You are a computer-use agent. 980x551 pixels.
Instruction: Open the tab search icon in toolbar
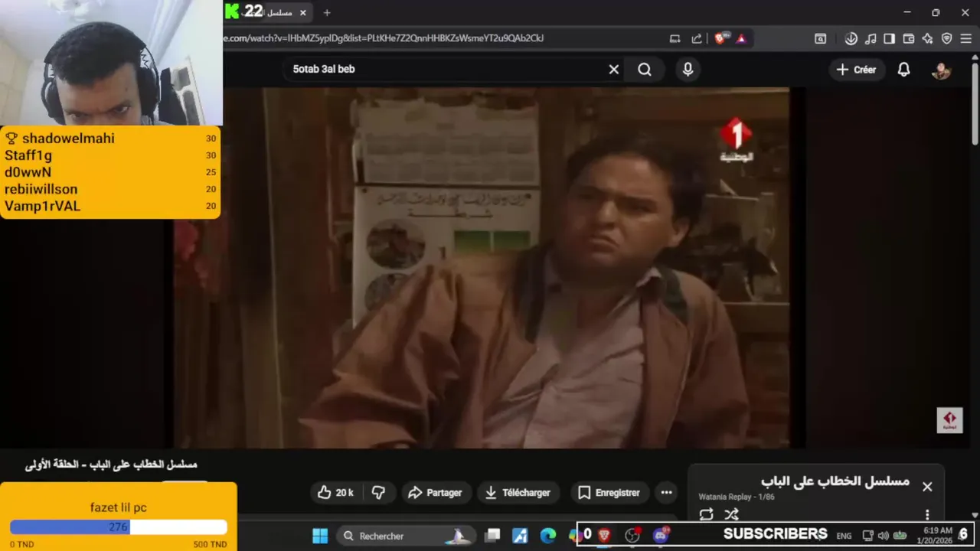(x=820, y=38)
